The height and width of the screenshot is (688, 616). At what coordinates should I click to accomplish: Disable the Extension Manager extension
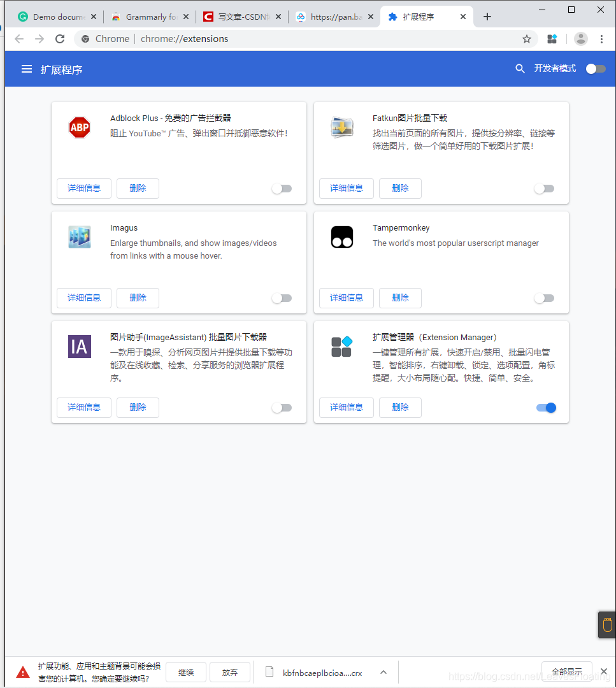(x=546, y=408)
